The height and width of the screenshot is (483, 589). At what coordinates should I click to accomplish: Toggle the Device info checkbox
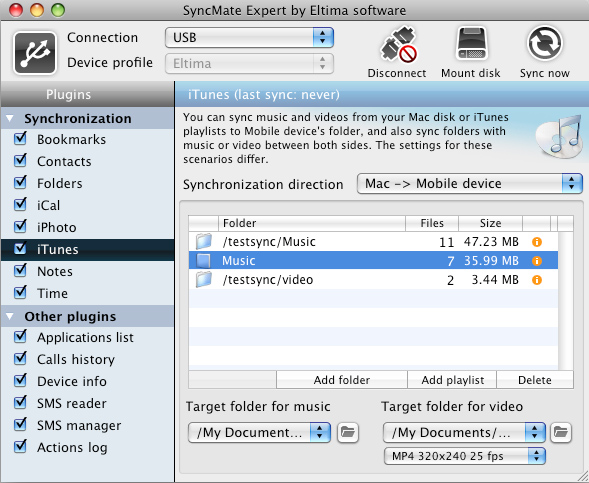pyautogui.click(x=20, y=380)
